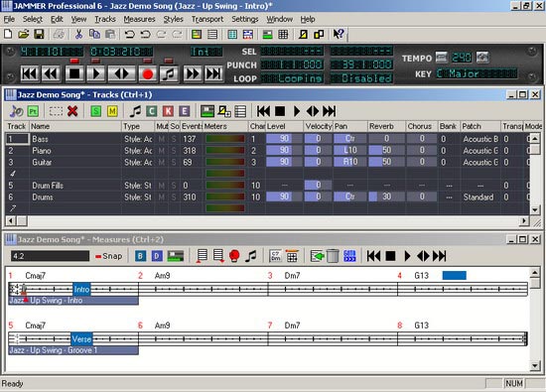Image resolution: width=546 pixels, height=392 pixels.
Task: Click the red Record button in transport
Action: pos(148,73)
